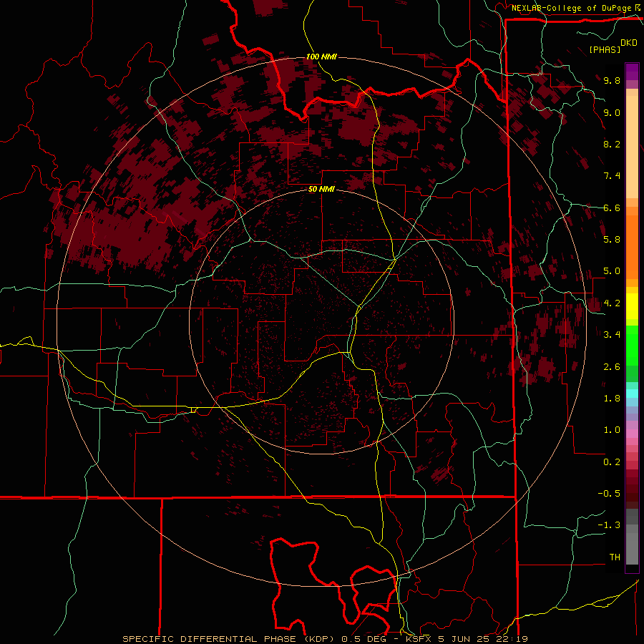Image resolution: width=644 pixels, height=644 pixels.
Task: Click the 1.8 scale value
Action: [x=612, y=399]
